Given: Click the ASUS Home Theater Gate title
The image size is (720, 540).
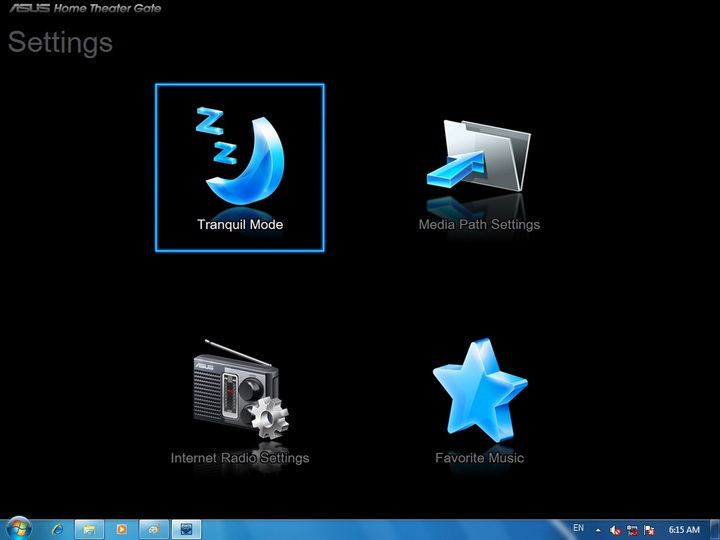Looking at the screenshot, I should coord(85,8).
